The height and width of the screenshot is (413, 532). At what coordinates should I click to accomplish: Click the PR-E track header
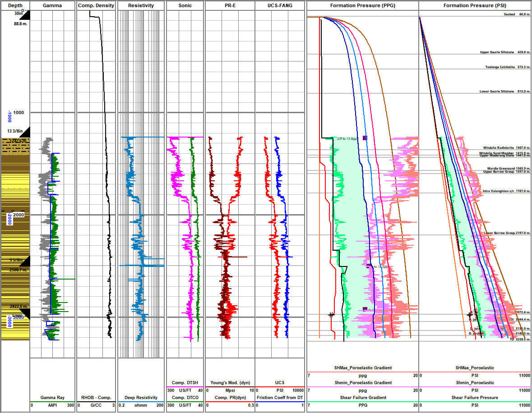pos(230,5)
